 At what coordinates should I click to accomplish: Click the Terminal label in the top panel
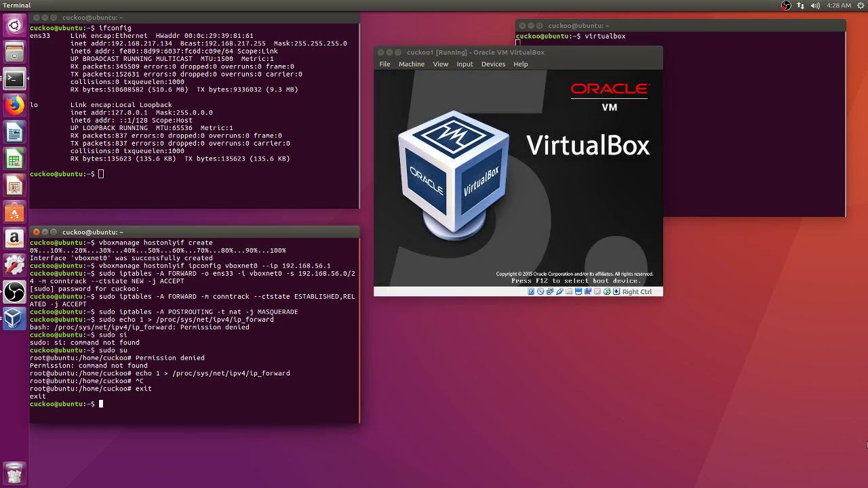coord(17,5)
